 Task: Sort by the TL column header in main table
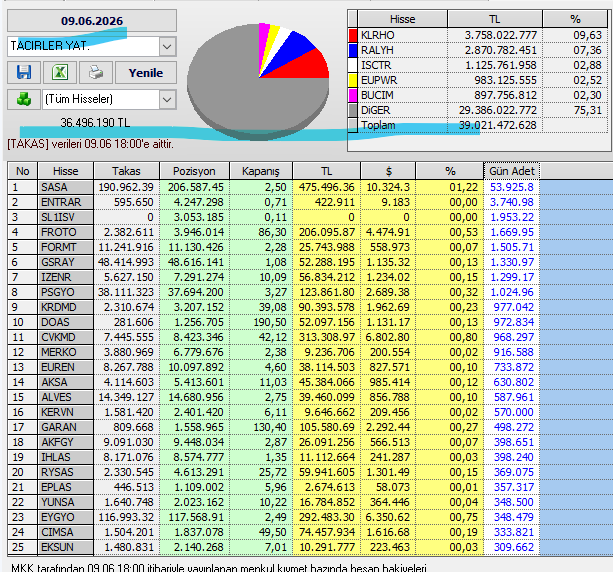[326, 171]
